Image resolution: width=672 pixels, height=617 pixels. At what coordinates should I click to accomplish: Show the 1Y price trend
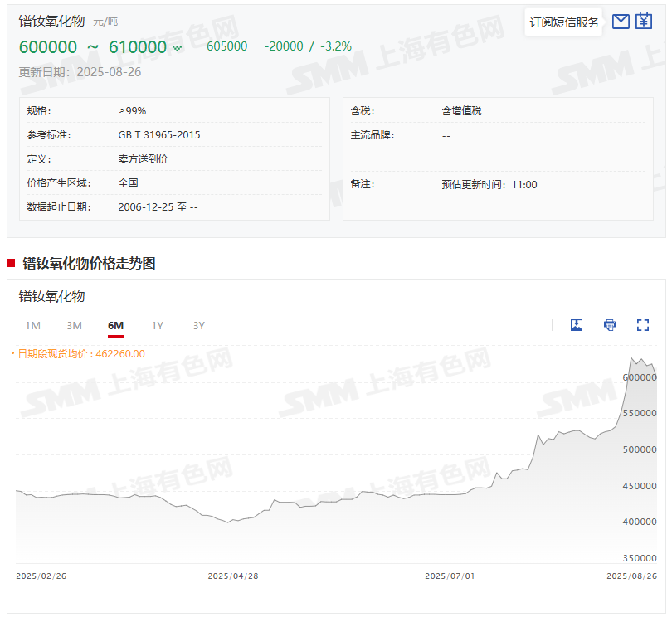(157, 326)
